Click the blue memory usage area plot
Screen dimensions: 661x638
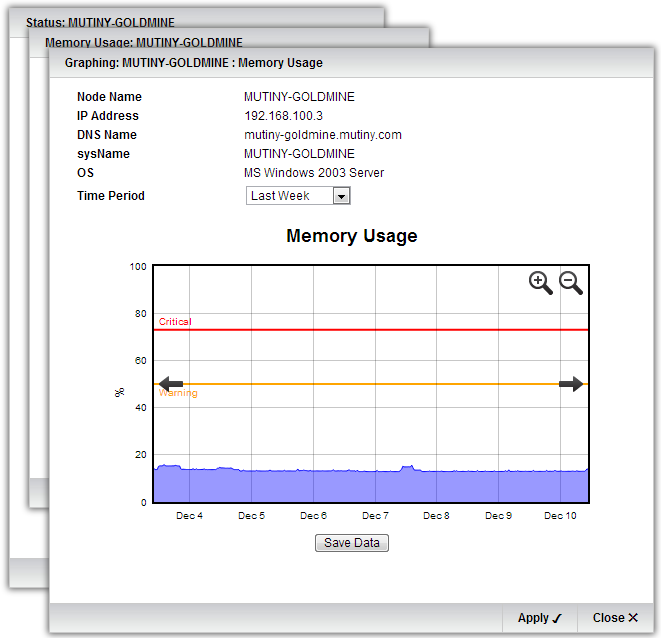point(370,486)
